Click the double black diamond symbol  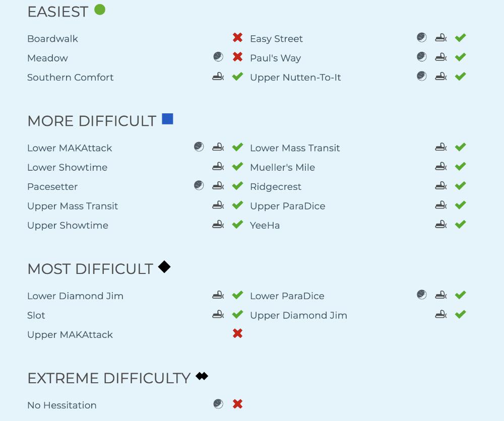pos(202,376)
